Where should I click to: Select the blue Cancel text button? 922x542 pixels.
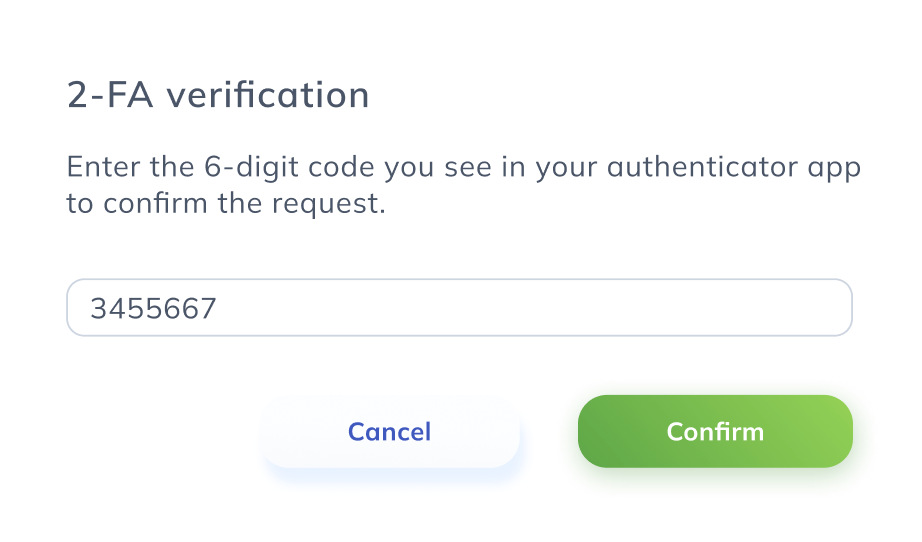pos(389,431)
